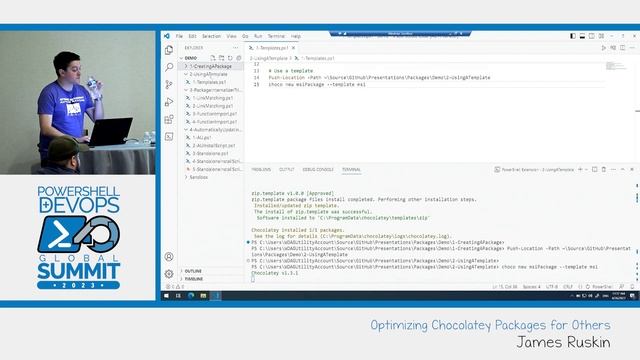Split the editor to the right
The width and height of the screenshot is (640, 360).
coord(622,48)
